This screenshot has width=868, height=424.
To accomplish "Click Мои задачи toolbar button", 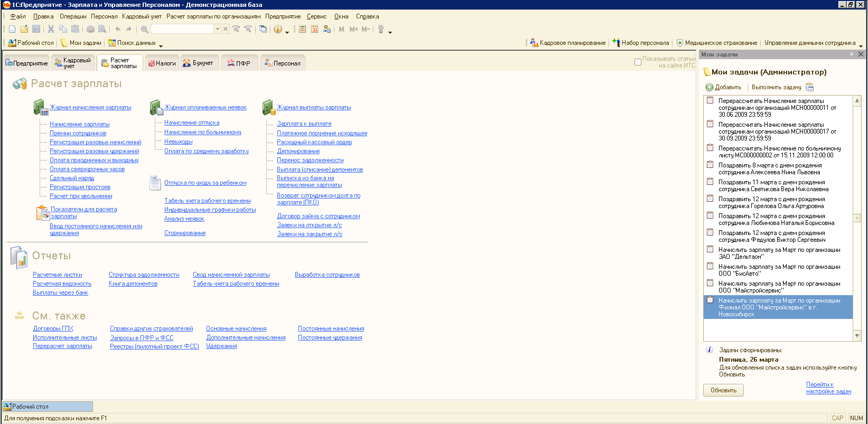I will (81, 43).
